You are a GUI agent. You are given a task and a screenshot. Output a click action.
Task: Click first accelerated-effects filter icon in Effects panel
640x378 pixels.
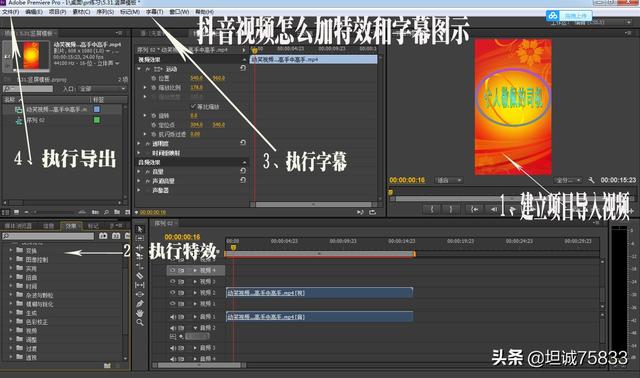click(x=103, y=236)
